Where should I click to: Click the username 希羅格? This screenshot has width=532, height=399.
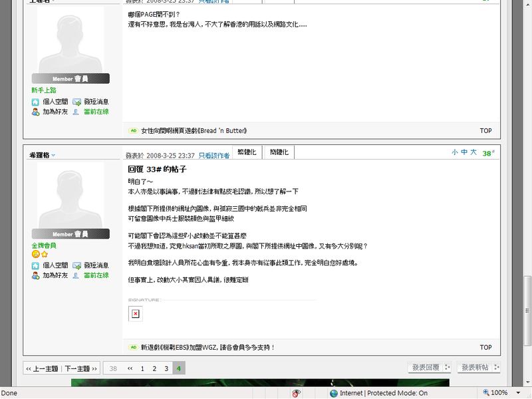39,155
